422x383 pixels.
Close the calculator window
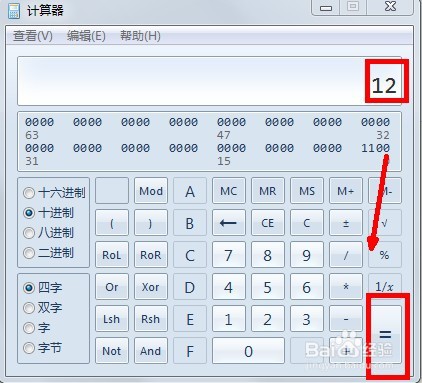pyautogui.click(x=390, y=7)
